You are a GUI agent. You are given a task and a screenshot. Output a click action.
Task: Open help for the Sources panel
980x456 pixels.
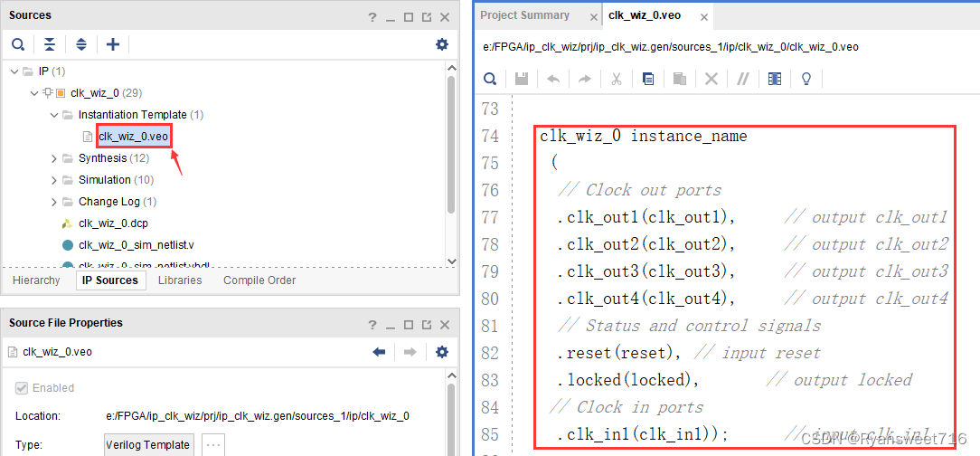pyautogui.click(x=372, y=17)
